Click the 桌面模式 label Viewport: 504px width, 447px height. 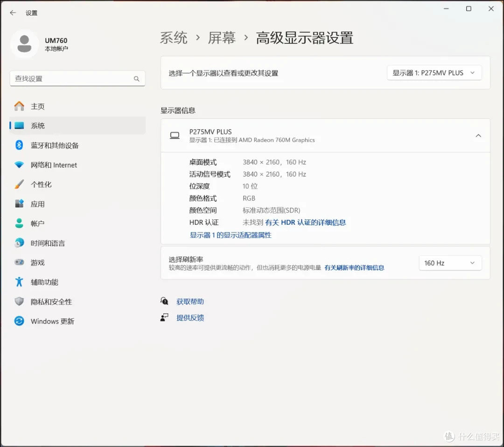pos(203,162)
